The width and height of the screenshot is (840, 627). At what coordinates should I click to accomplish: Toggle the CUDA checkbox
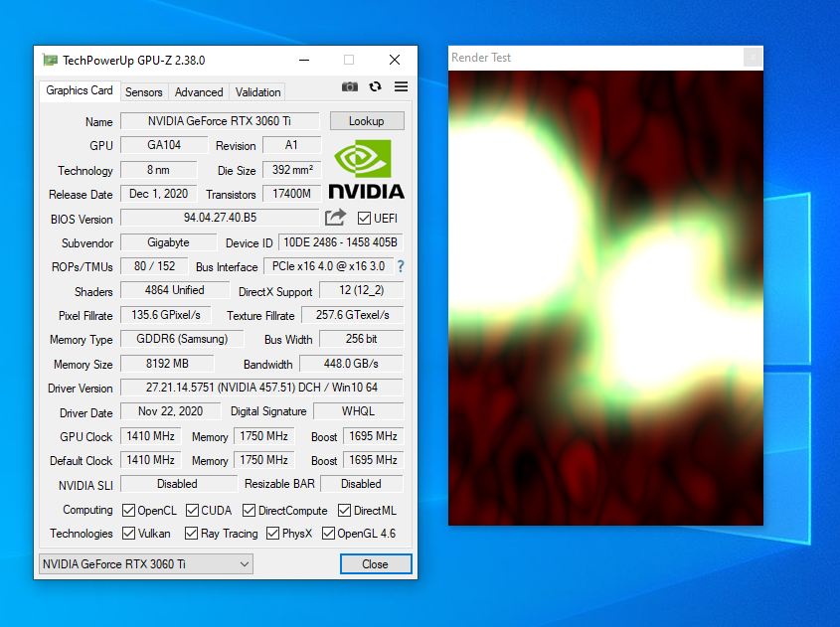[x=192, y=511]
